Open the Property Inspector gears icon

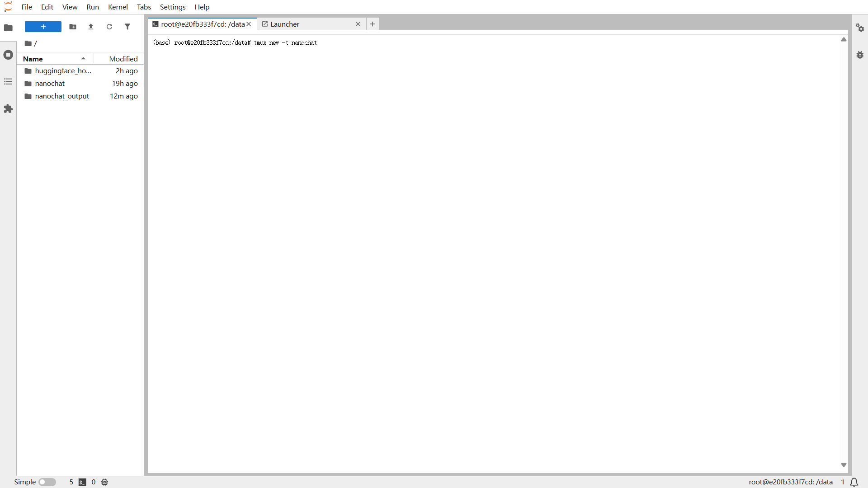860,28
